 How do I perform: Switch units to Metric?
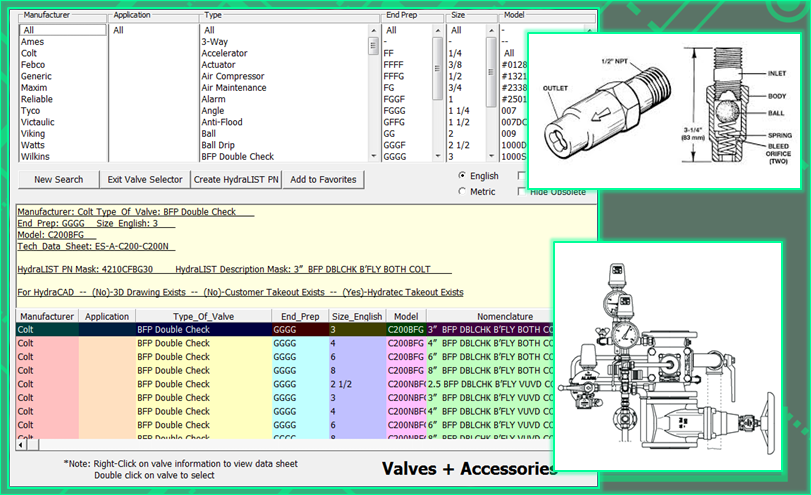(x=462, y=191)
